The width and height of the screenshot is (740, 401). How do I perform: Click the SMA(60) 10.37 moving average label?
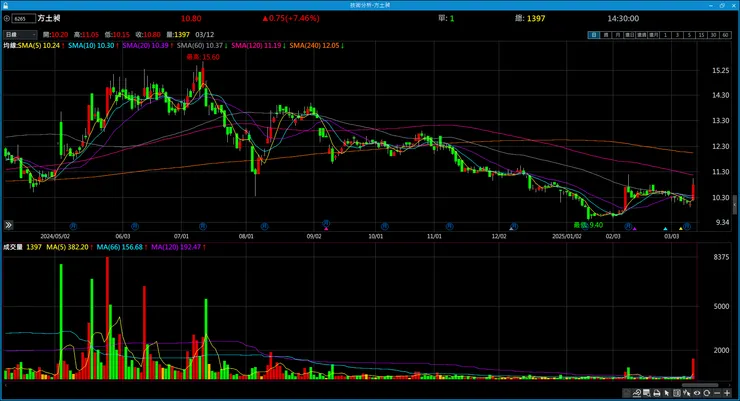click(x=200, y=46)
